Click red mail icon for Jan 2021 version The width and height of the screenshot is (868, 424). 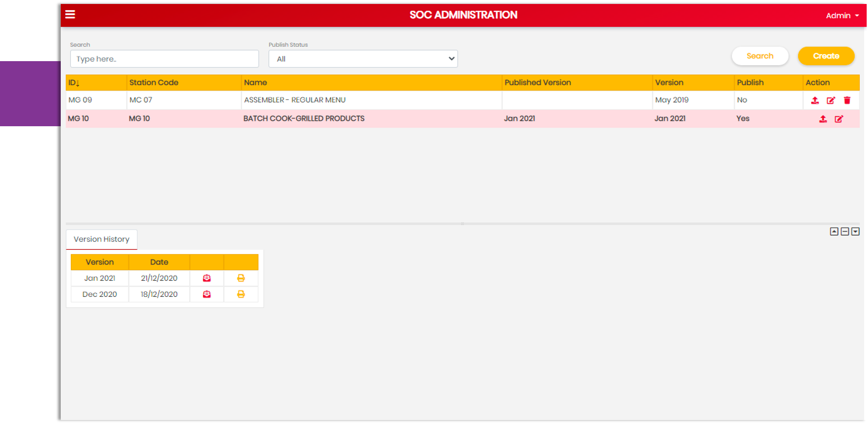coord(206,278)
